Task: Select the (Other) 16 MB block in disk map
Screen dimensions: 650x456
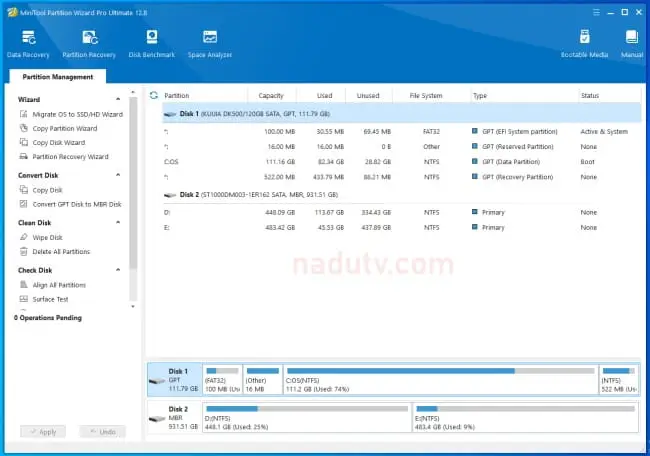Action: 263,380
